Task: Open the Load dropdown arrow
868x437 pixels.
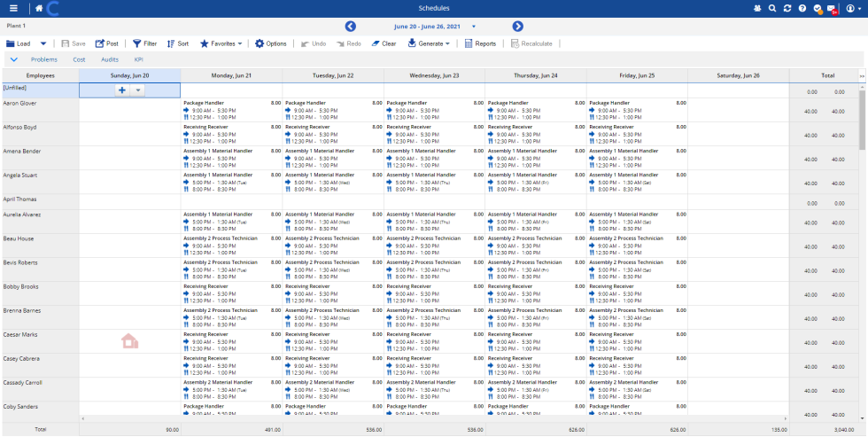Action: click(43, 43)
